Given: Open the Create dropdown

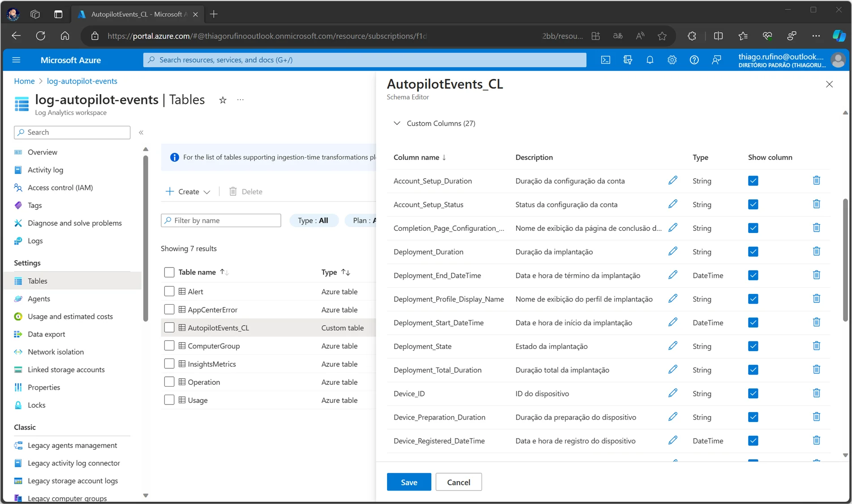Looking at the screenshot, I should [188, 191].
